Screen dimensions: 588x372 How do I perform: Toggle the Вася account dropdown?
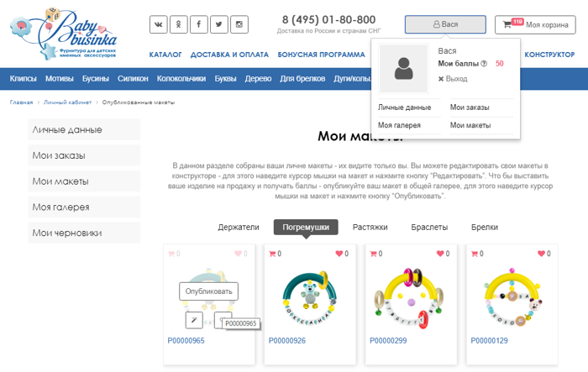[x=445, y=24]
